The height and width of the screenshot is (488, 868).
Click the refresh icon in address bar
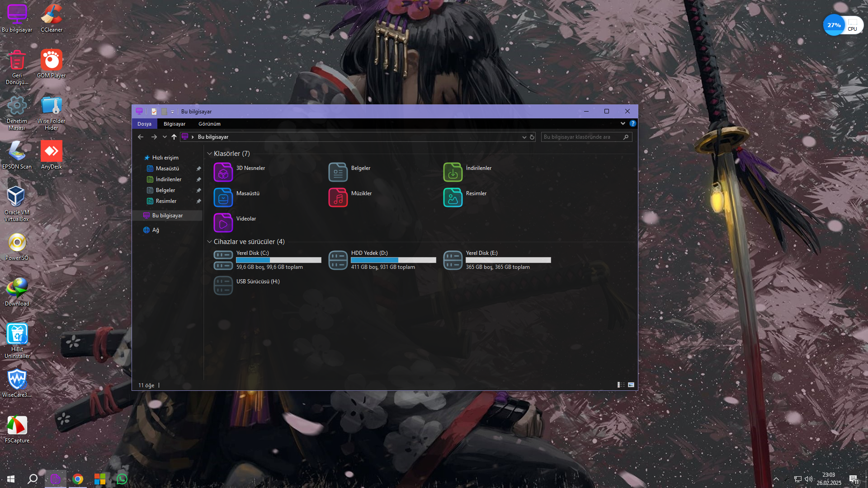(x=532, y=137)
